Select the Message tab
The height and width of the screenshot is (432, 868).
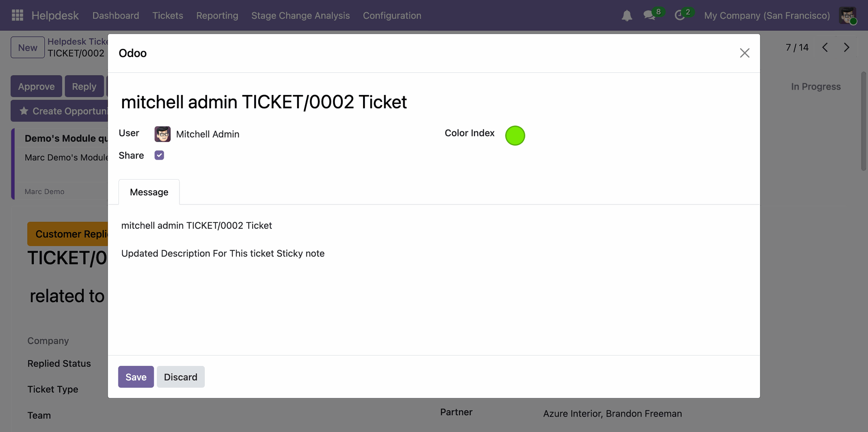pos(149,192)
